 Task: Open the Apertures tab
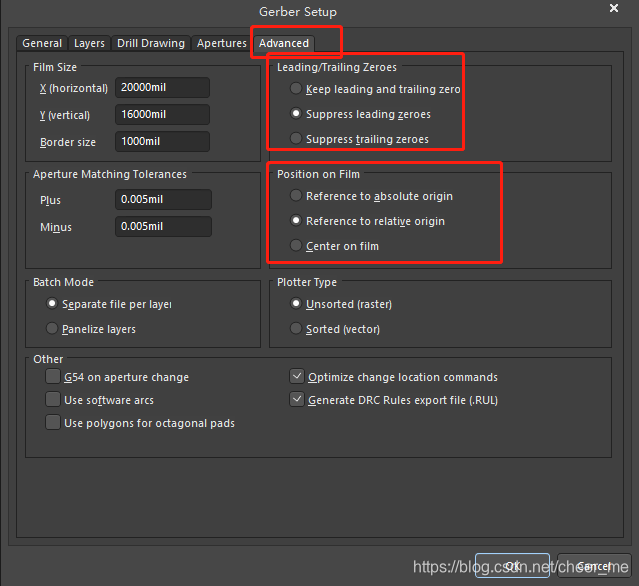(x=221, y=43)
